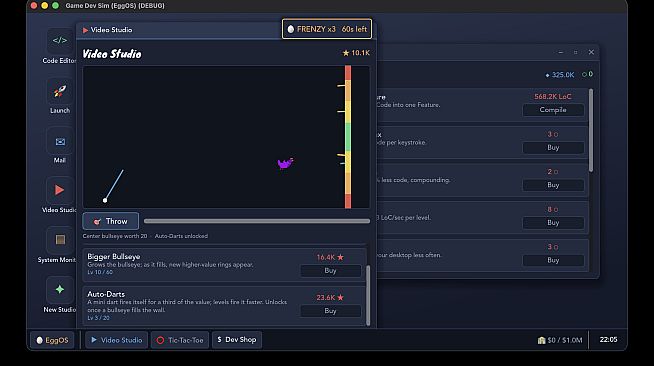Click the Video Studio upgrades scrollbar
Image resolution: width=654 pixels, height=366 pixels.
368,295
